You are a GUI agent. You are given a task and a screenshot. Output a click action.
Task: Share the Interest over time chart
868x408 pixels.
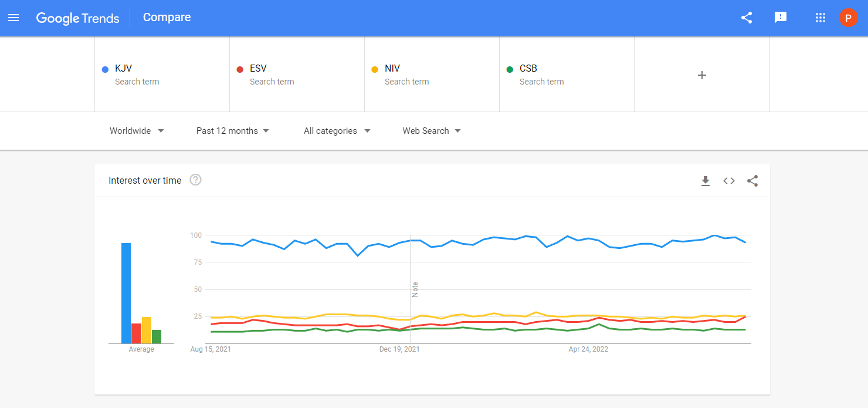click(752, 181)
